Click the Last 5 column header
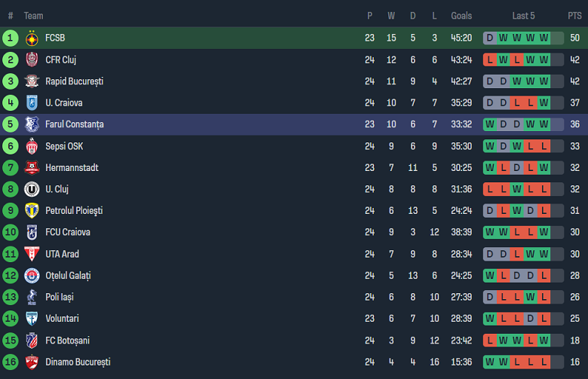Viewport: 588px width, 379px height. tap(523, 16)
